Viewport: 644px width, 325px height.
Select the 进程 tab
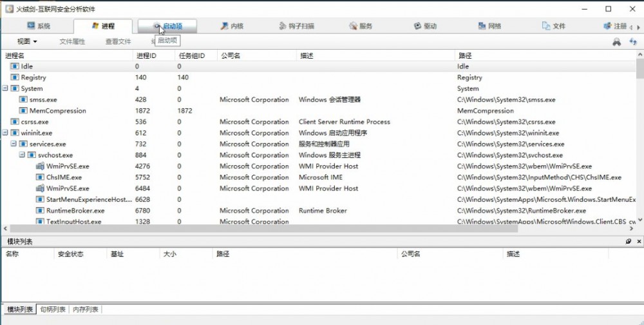(x=103, y=26)
